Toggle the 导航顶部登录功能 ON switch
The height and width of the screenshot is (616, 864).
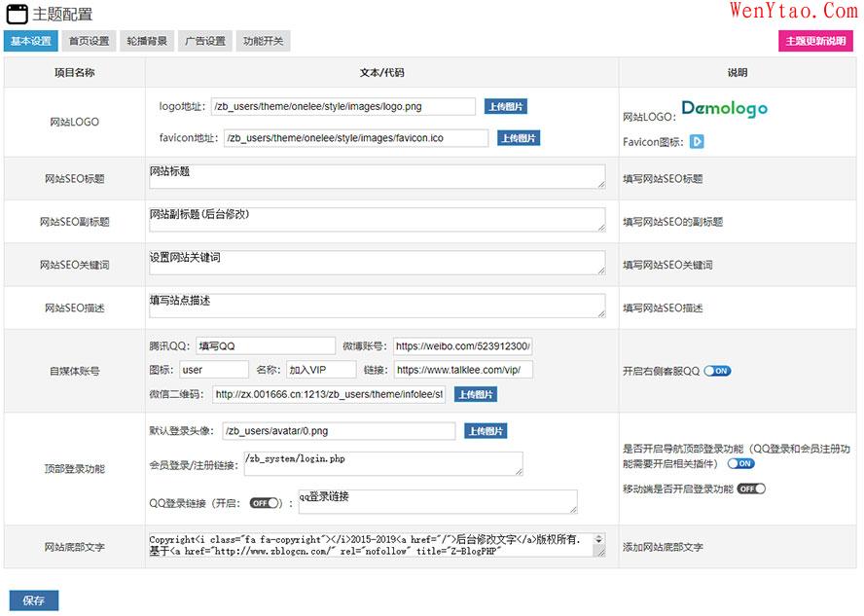pos(741,463)
